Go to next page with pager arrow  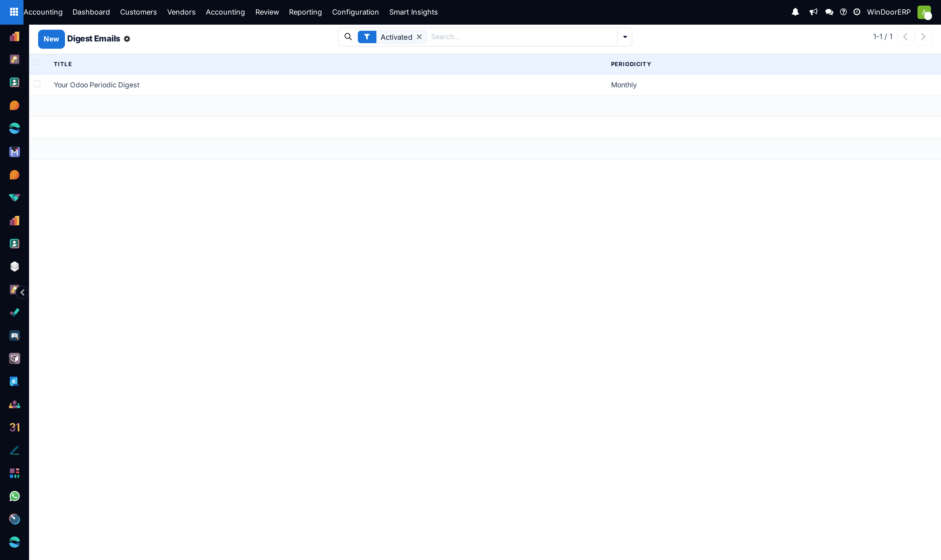tap(923, 37)
